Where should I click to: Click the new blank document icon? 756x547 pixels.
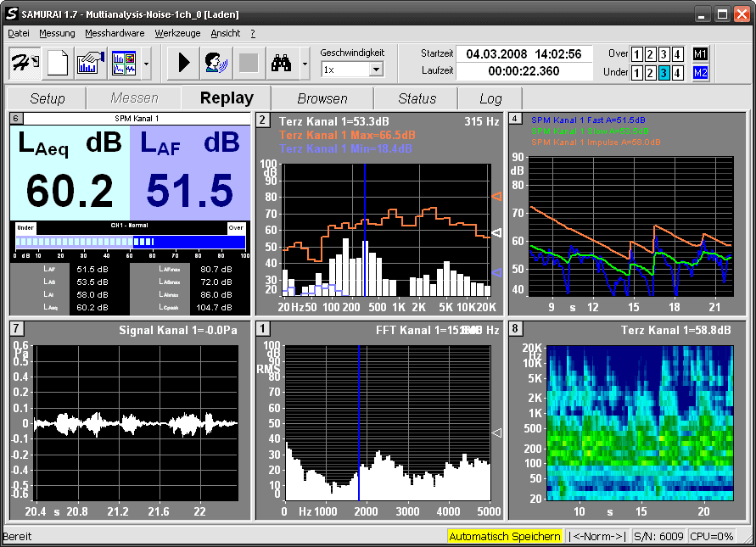57,63
